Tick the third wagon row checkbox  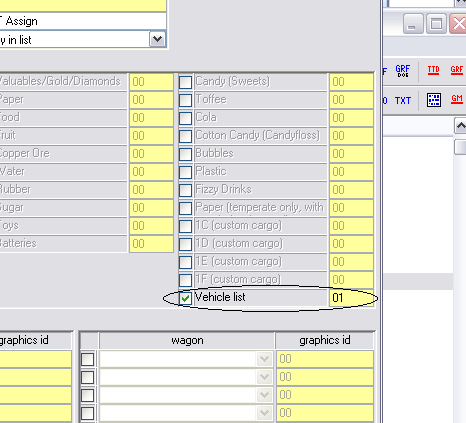click(x=88, y=395)
